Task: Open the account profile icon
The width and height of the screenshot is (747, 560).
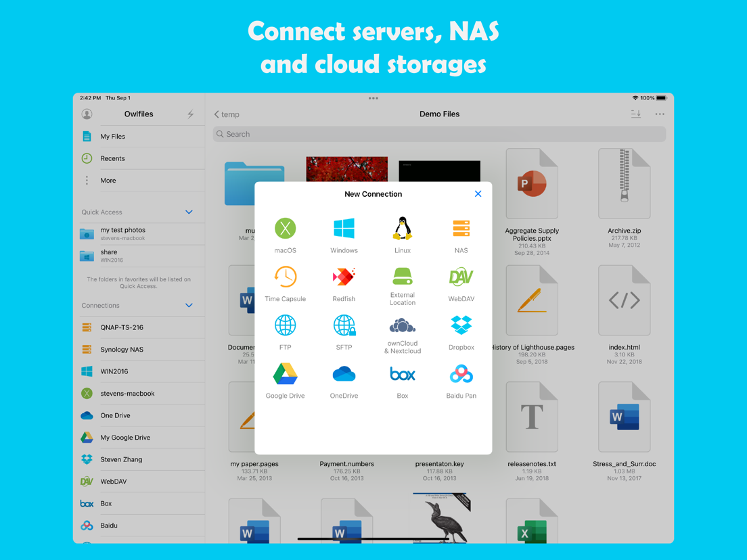Action: point(87,114)
